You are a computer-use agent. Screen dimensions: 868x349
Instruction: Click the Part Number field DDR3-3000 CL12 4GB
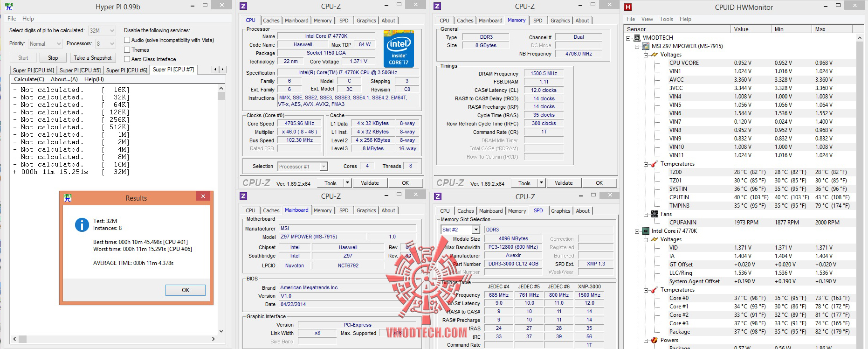pos(513,264)
